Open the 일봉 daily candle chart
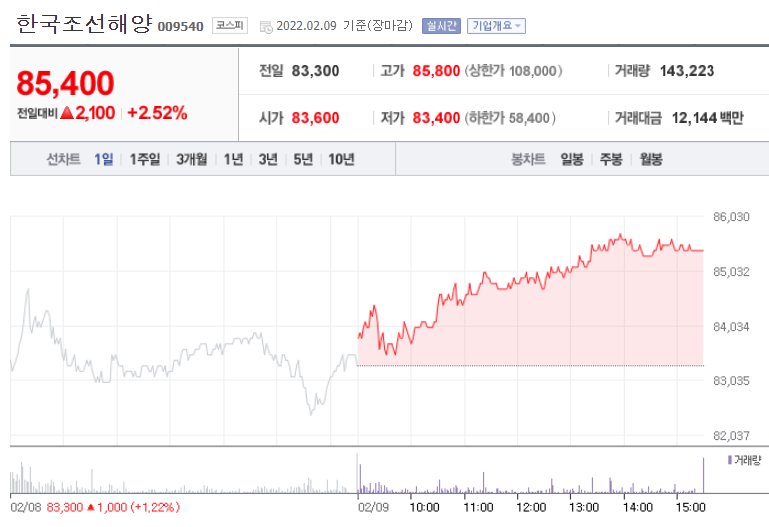Viewport: 769px width, 527px height. (572, 159)
